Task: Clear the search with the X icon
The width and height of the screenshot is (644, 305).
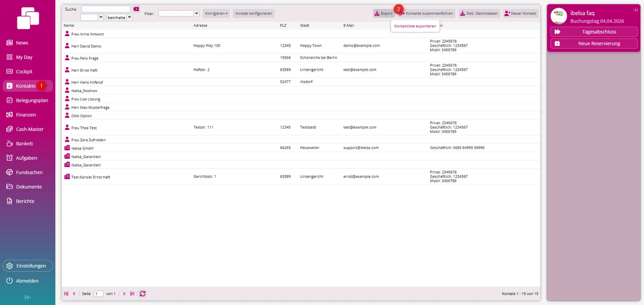Action: [x=136, y=9]
